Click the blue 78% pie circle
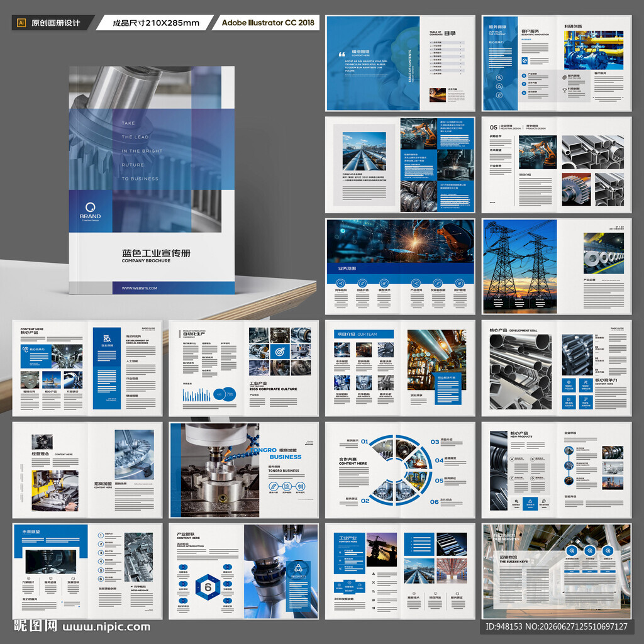Image resolution: width=644 pixels, height=644 pixels. coord(229,394)
